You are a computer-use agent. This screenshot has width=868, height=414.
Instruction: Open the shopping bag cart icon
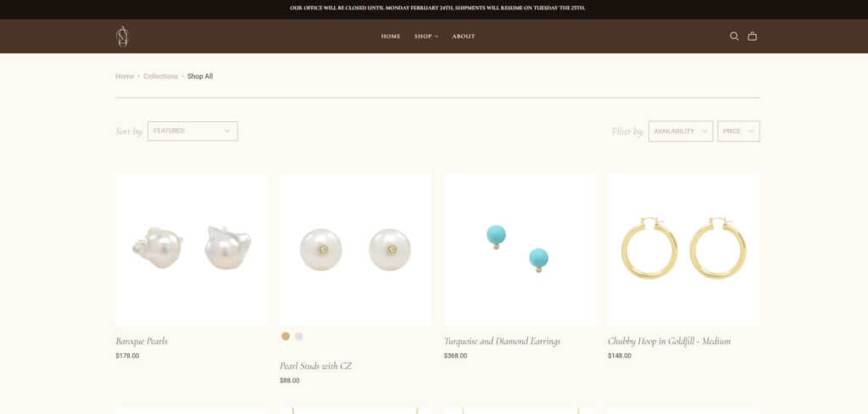[x=753, y=36]
